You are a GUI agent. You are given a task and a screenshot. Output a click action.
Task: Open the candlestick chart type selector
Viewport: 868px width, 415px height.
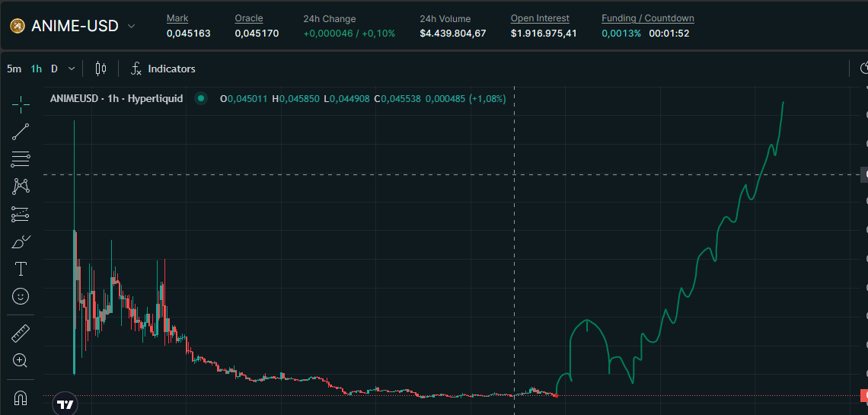coord(101,69)
